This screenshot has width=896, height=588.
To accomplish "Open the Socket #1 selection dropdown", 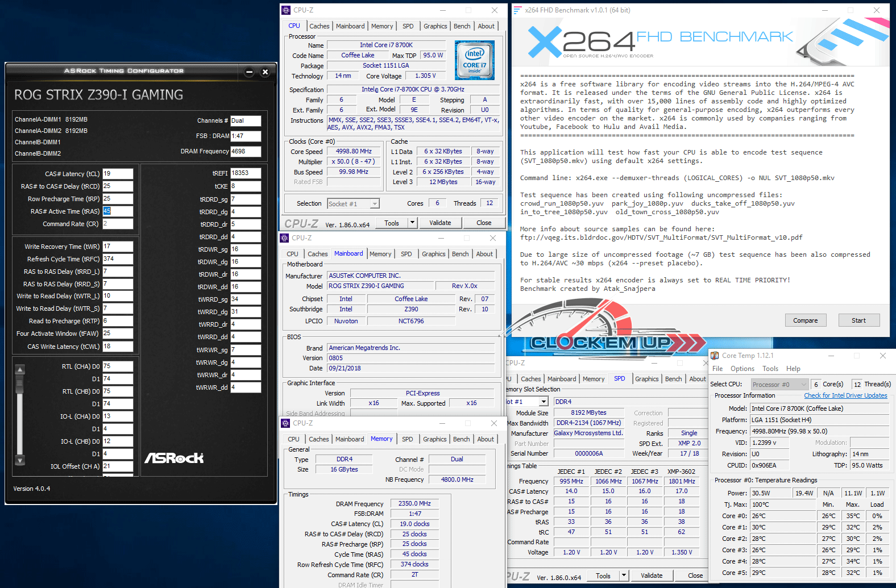I will (375, 204).
